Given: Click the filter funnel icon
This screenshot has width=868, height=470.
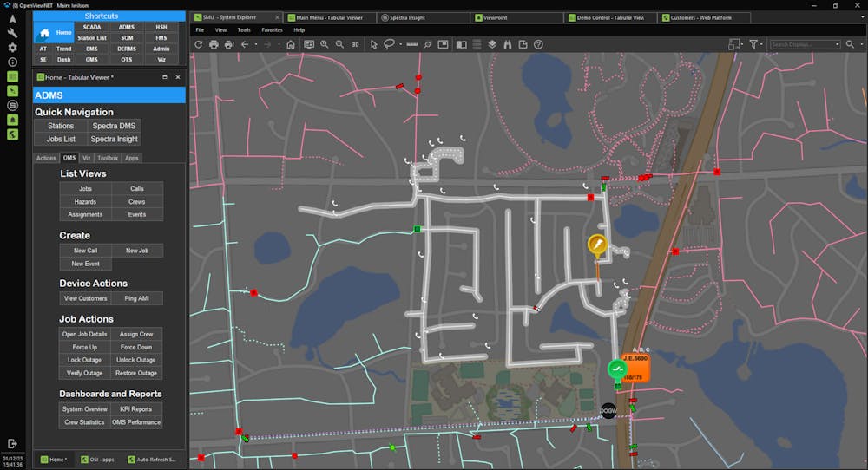Looking at the screenshot, I should (x=753, y=44).
